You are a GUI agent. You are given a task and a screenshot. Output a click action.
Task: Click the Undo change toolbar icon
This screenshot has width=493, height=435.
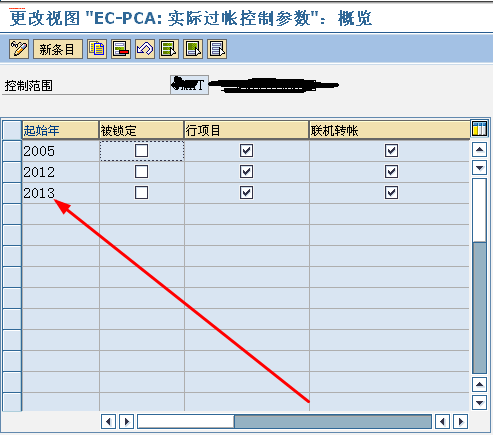[145, 49]
